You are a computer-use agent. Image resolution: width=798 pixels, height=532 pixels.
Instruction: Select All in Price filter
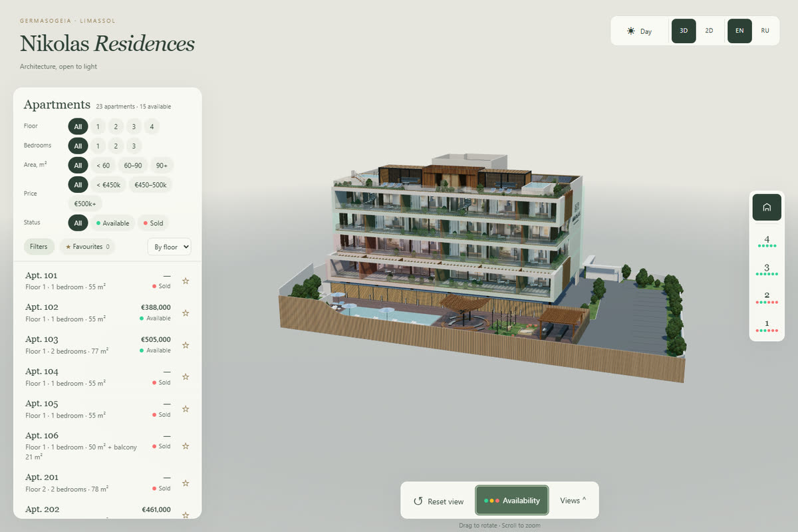tap(78, 185)
